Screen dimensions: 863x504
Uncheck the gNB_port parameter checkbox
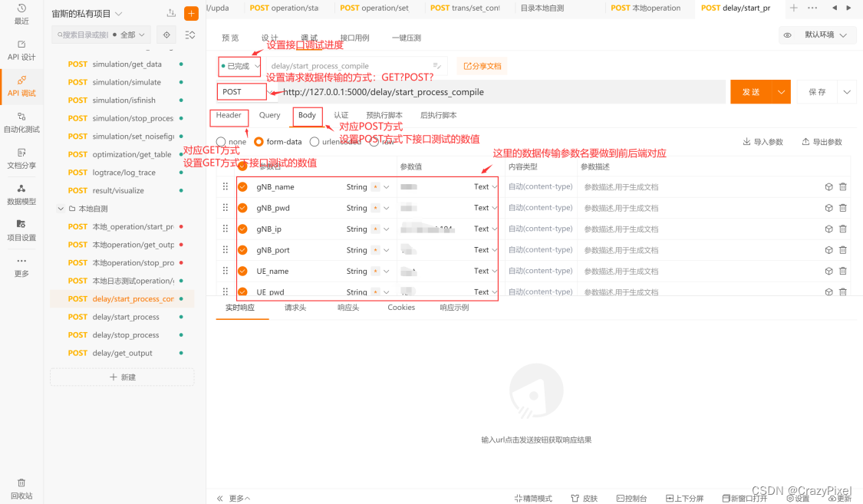click(x=242, y=250)
